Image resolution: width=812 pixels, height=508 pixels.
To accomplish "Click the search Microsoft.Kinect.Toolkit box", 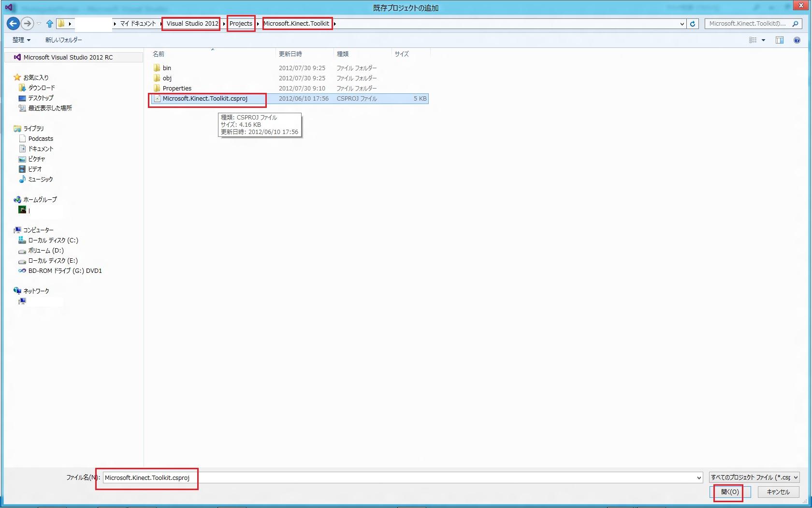I will tap(753, 24).
